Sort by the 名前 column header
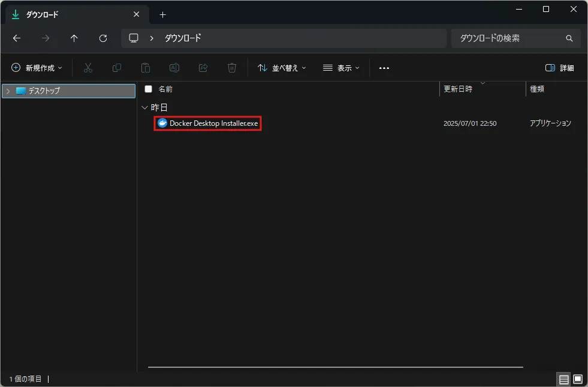 [x=165, y=89]
